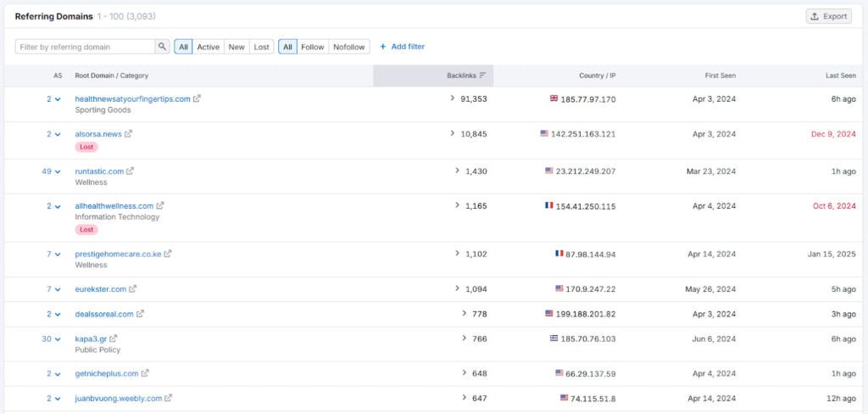Click the Filter by referring domain field
The width and height of the screenshot is (868, 414).
(x=85, y=47)
